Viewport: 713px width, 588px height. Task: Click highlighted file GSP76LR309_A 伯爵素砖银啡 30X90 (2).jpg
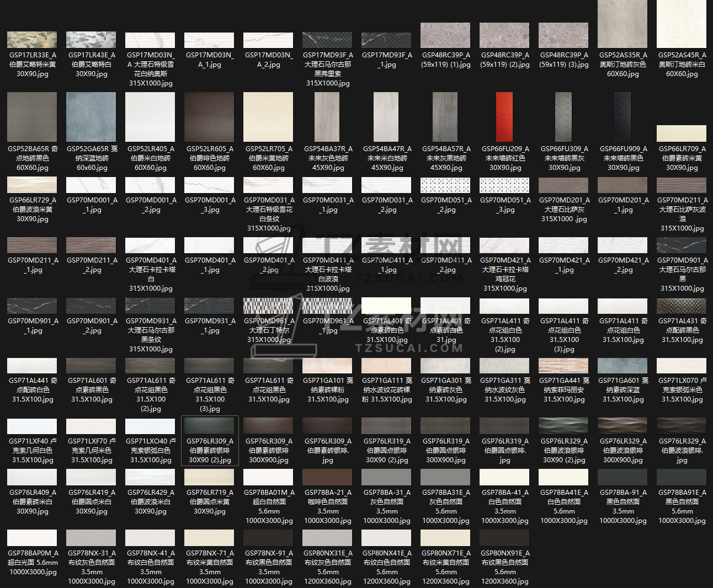tap(210, 441)
